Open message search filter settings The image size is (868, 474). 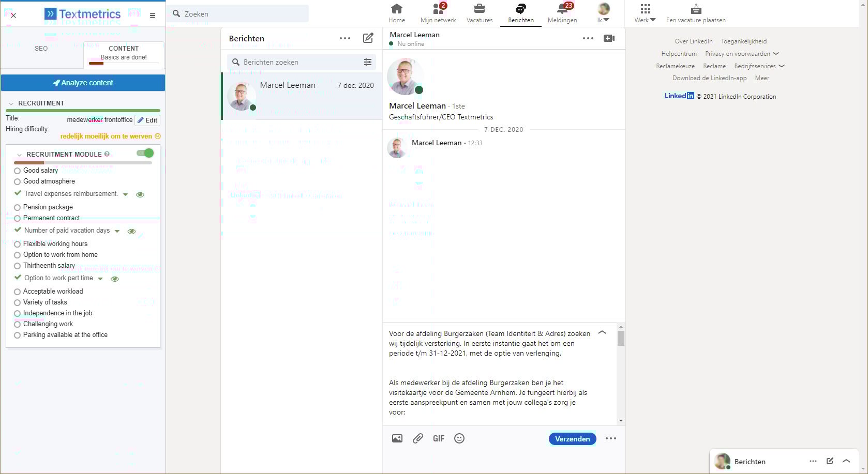(x=368, y=62)
